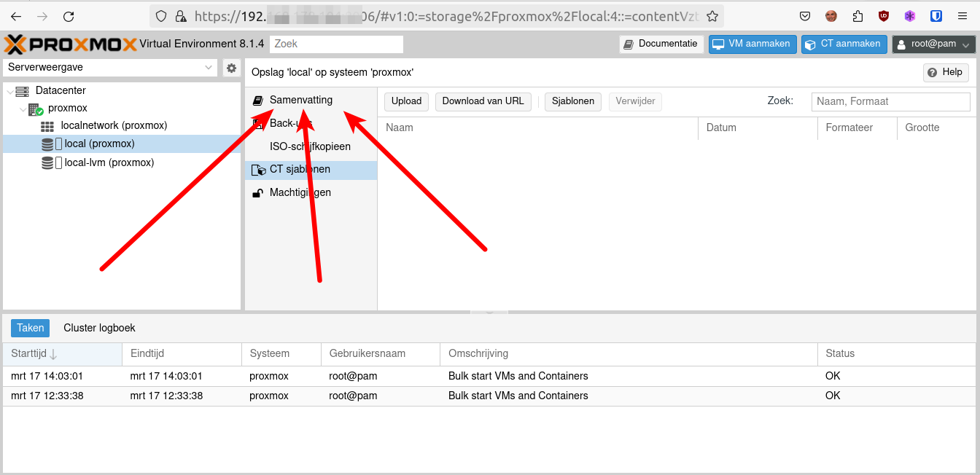
Task: Click the gear settings icon beside Serverweergave
Action: [231, 68]
